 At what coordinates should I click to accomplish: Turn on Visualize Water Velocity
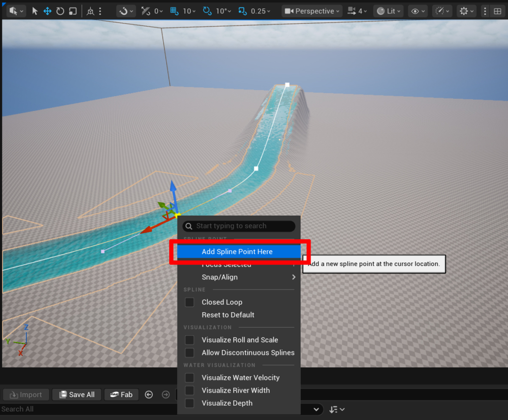(x=190, y=378)
